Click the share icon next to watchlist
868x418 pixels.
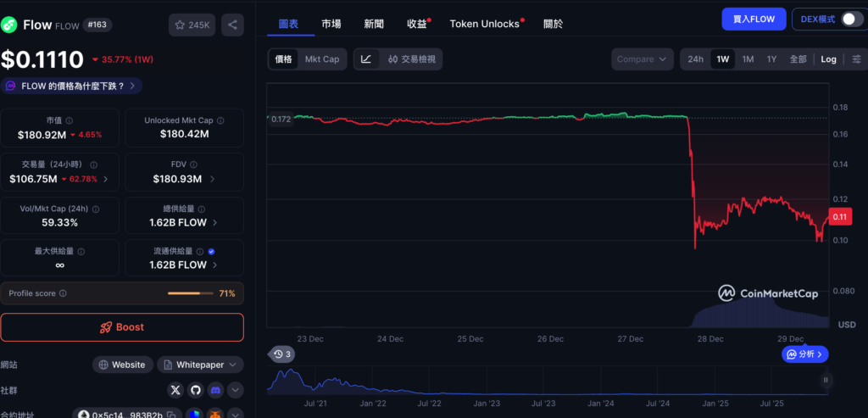pos(232,25)
